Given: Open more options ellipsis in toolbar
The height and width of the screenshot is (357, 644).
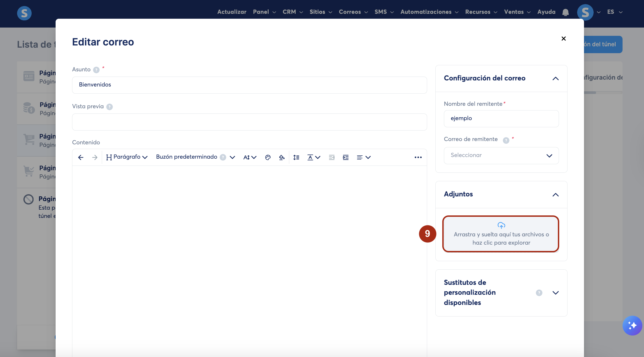Looking at the screenshot, I should [x=418, y=157].
